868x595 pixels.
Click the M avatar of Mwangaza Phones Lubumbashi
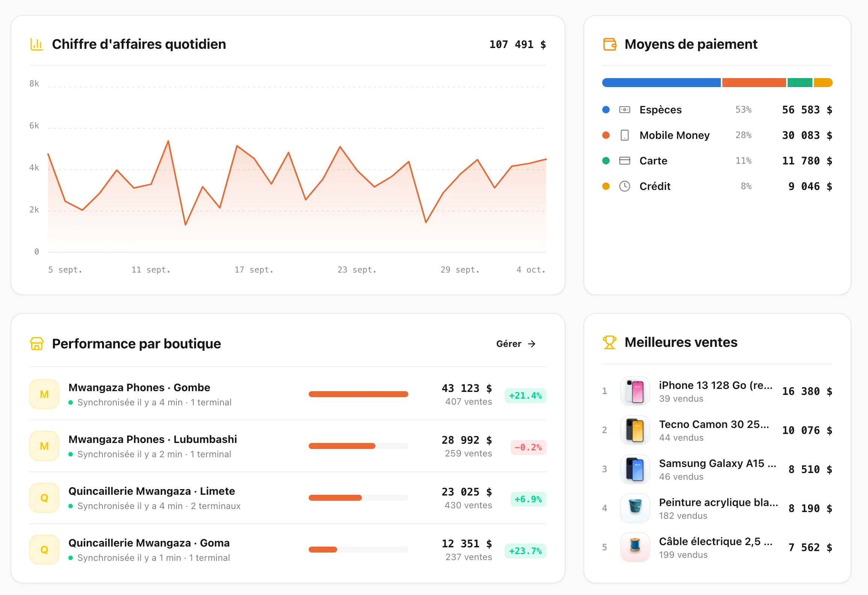44,446
